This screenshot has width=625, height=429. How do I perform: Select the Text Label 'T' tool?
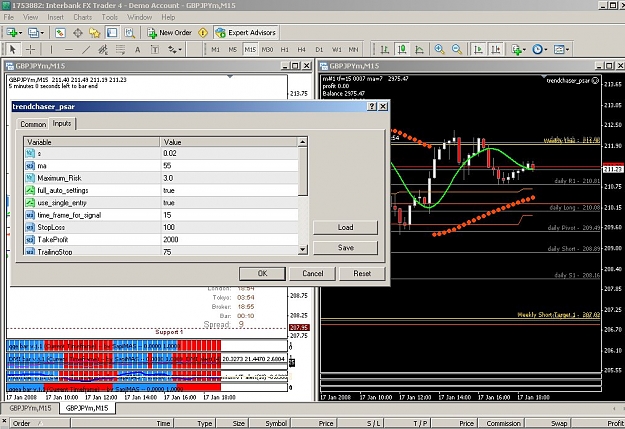[155, 49]
